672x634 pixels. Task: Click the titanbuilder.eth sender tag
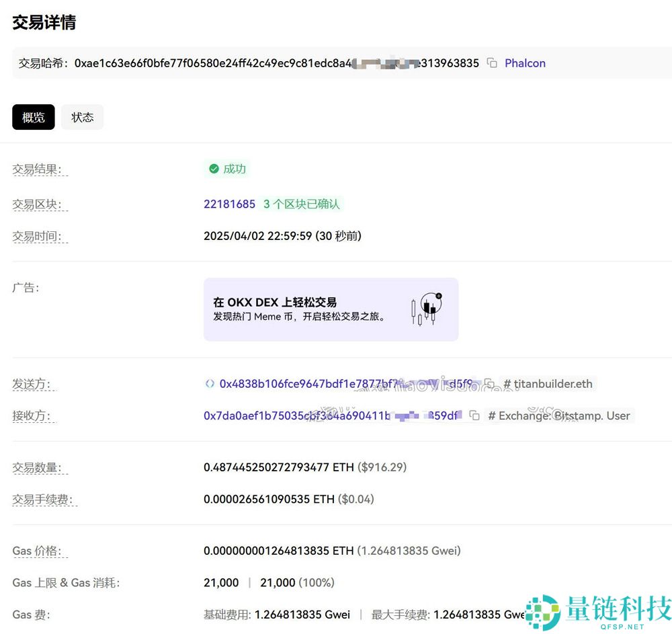click(548, 384)
